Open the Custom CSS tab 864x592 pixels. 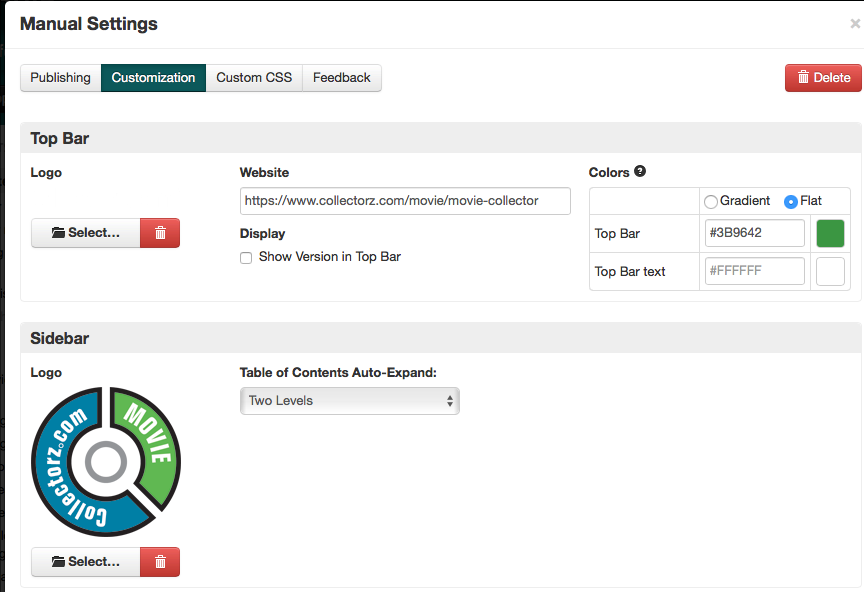click(x=253, y=77)
